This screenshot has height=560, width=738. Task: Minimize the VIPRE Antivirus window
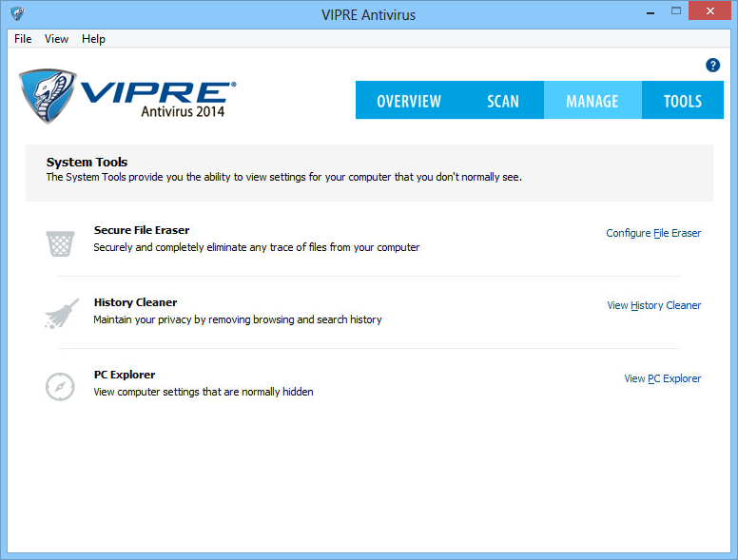651,13
